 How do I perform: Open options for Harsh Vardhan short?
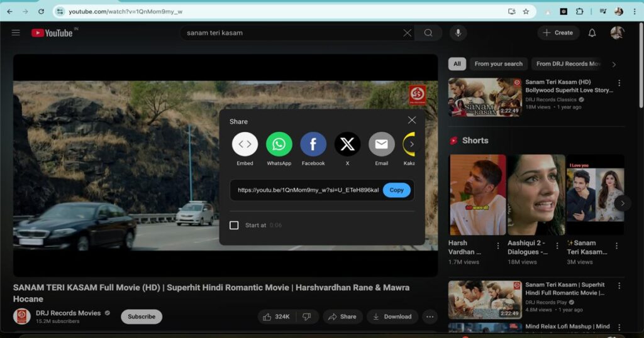[498, 246]
